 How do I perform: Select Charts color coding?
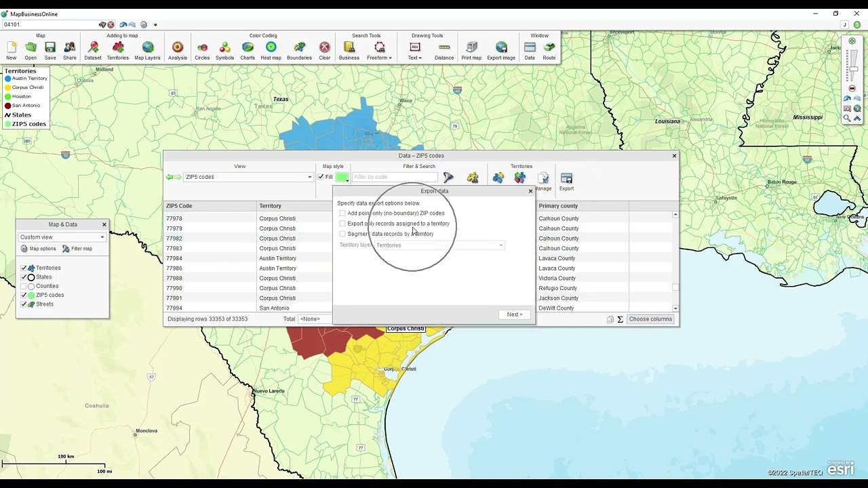tap(248, 50)
